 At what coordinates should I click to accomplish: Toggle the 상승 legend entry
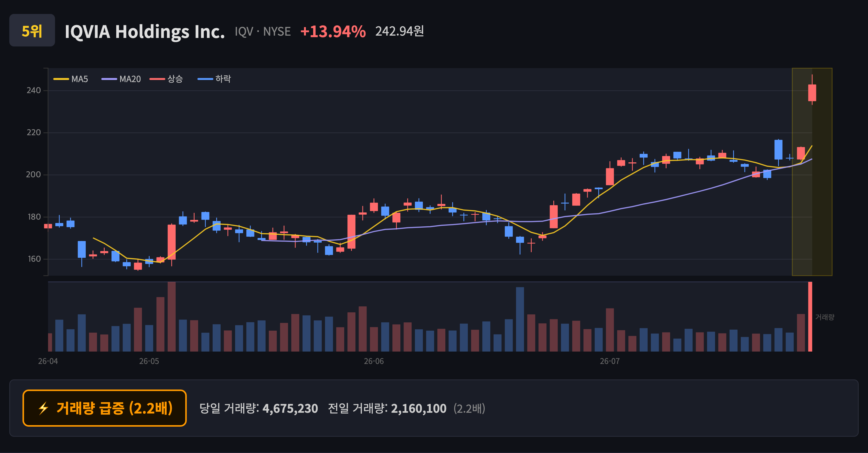point(166,79)
